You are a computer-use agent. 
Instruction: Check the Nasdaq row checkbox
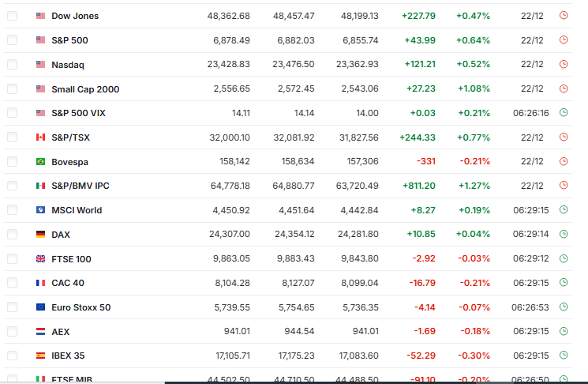pyautogui.click(x=13, y=64)
